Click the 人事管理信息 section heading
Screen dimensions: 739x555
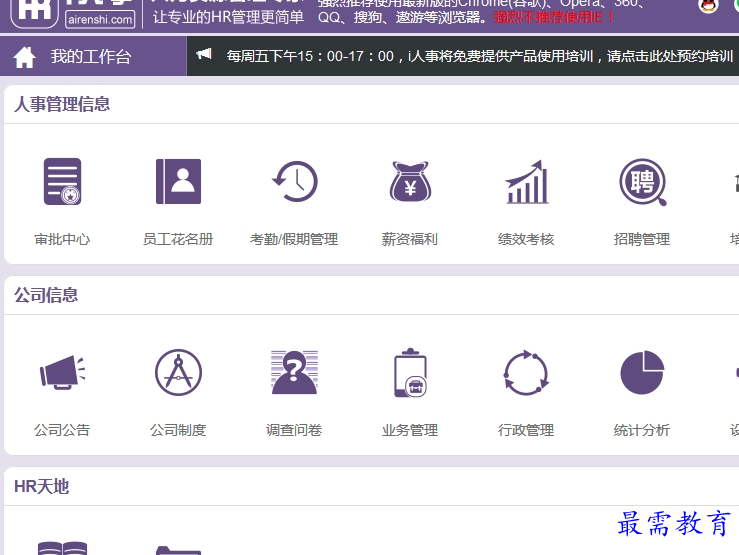pyautogui.click(x=62, y=104)
